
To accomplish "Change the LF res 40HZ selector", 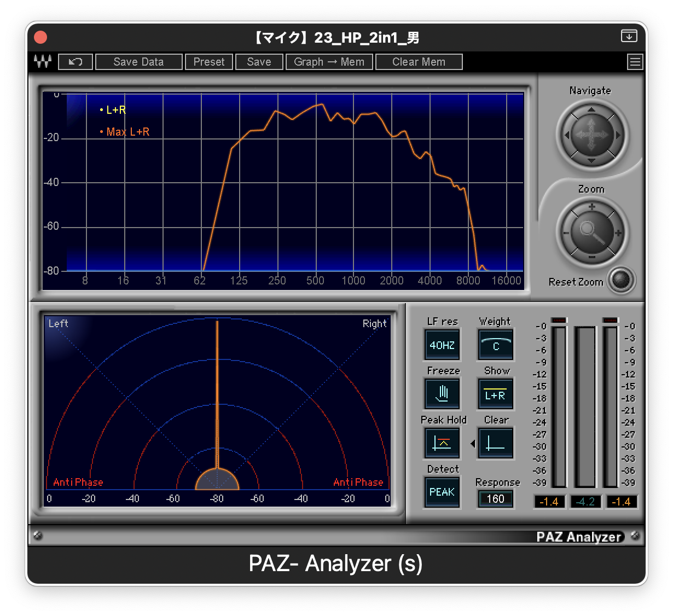I will [443, 345].
